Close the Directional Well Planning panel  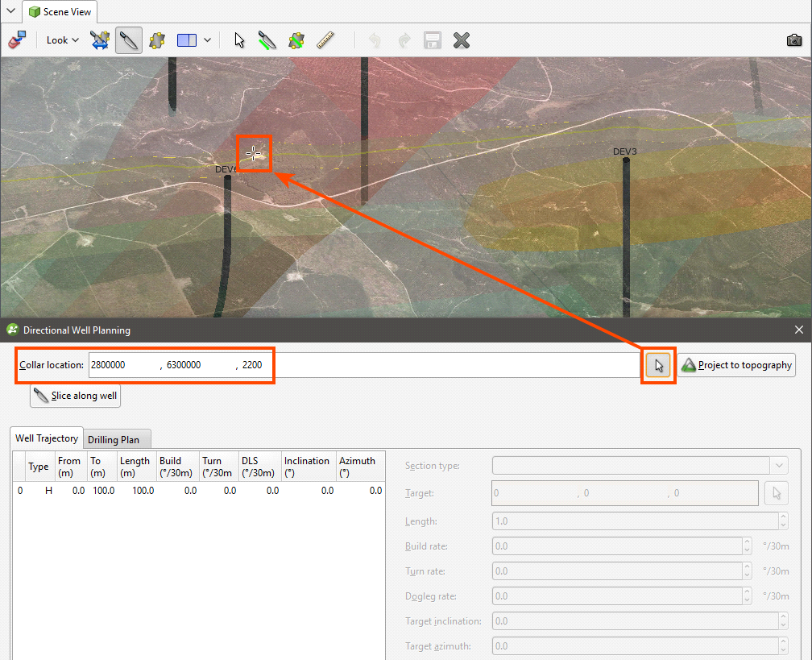tap(799, 330)
